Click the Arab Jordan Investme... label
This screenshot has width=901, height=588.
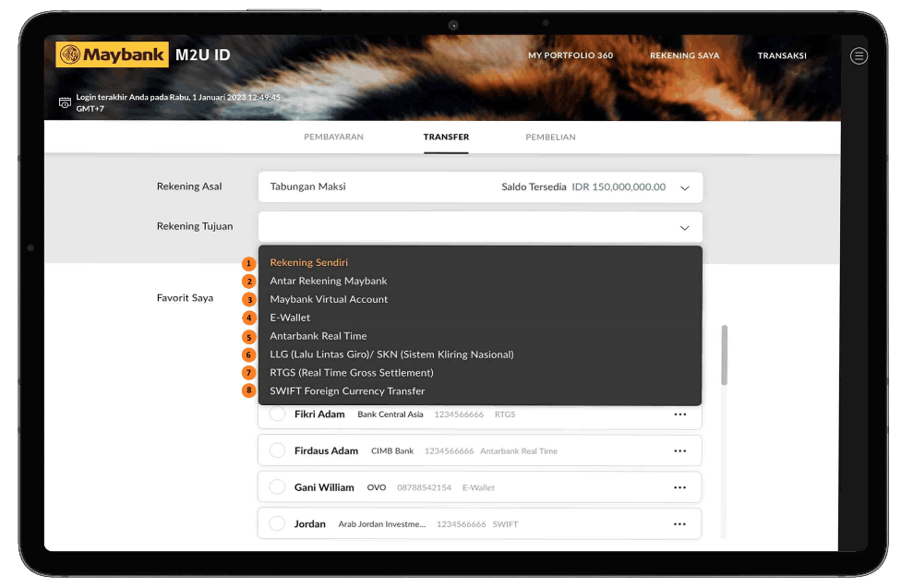[x=382, y=524]
